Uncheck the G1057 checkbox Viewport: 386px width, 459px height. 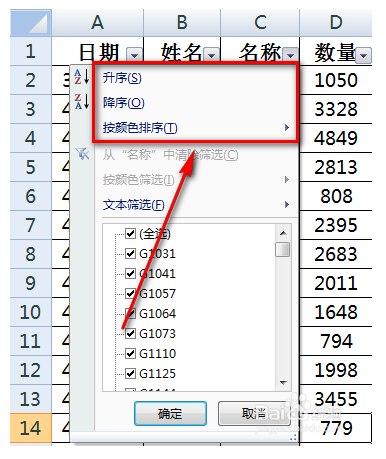click(130, 294)
